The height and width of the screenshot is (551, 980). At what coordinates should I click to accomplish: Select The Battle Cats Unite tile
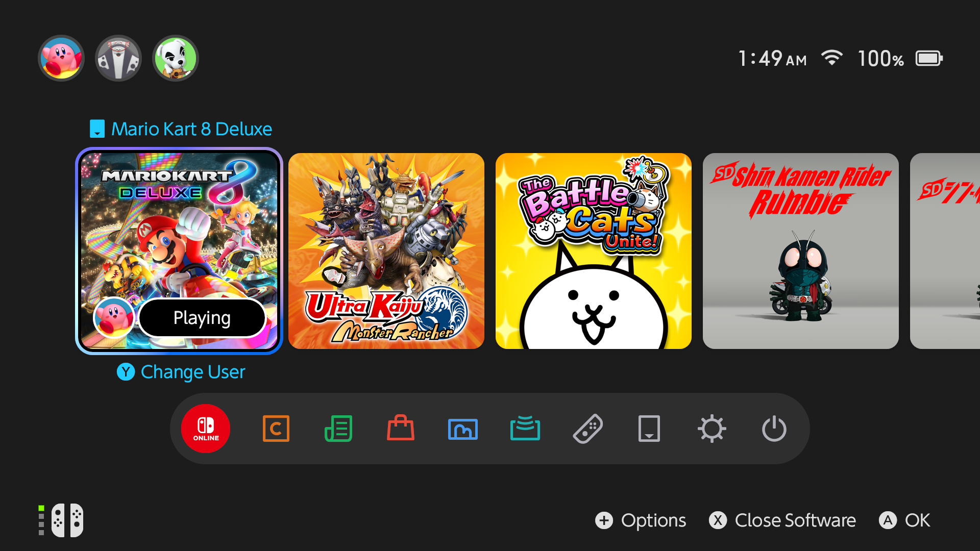coord(594,251)
